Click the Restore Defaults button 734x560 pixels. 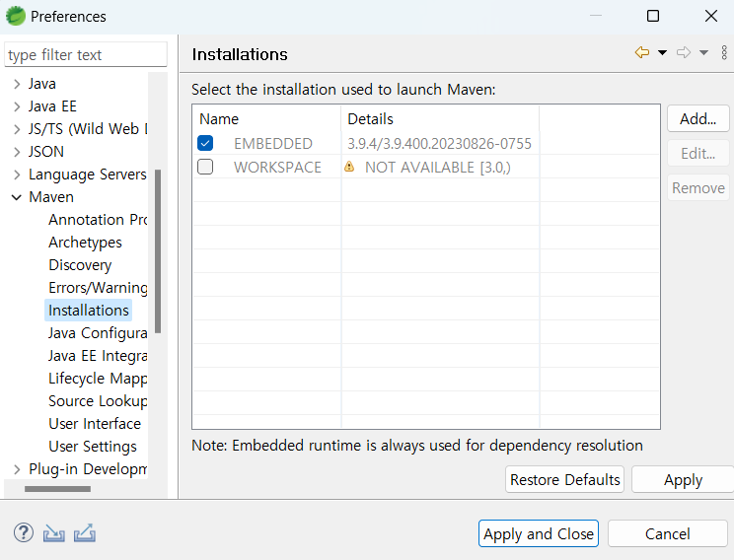564,479
